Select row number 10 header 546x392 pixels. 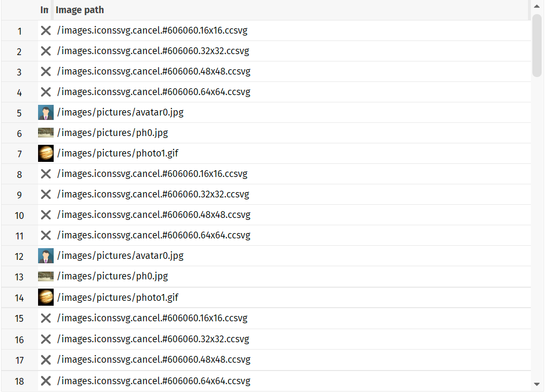20,216
